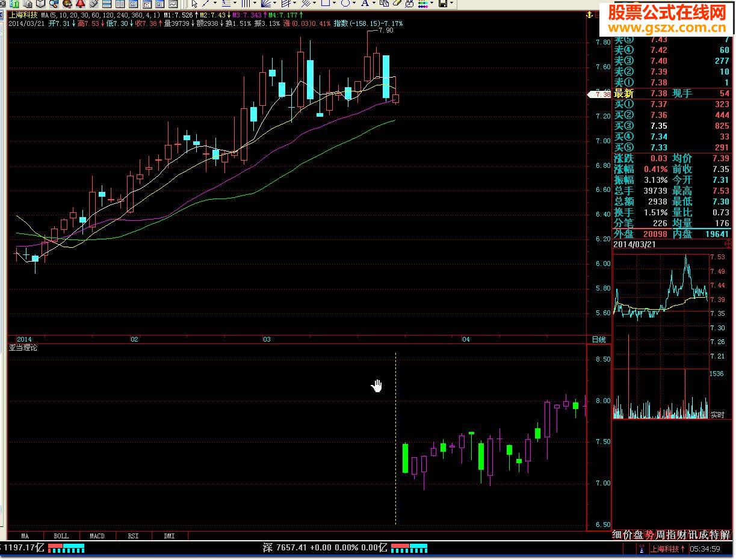Click the floppy disk save icon
This screenshot has height=560, width=736.
click(443, 4)
